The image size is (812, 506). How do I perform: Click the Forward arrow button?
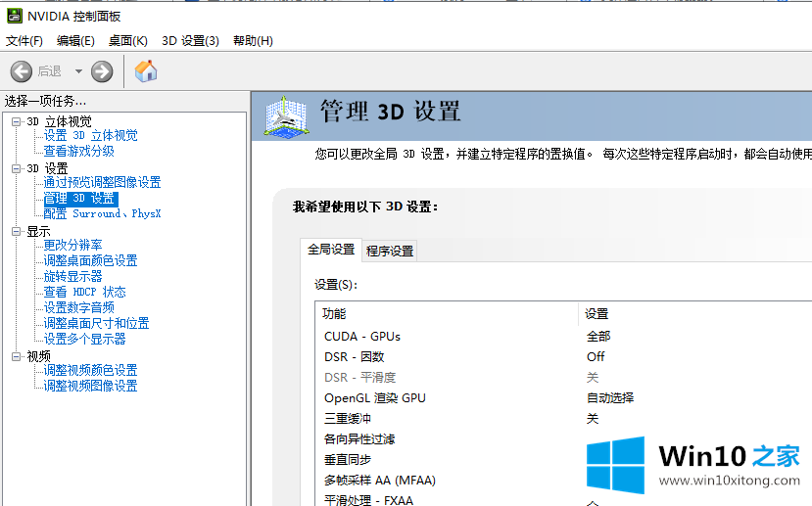(102, 71)
